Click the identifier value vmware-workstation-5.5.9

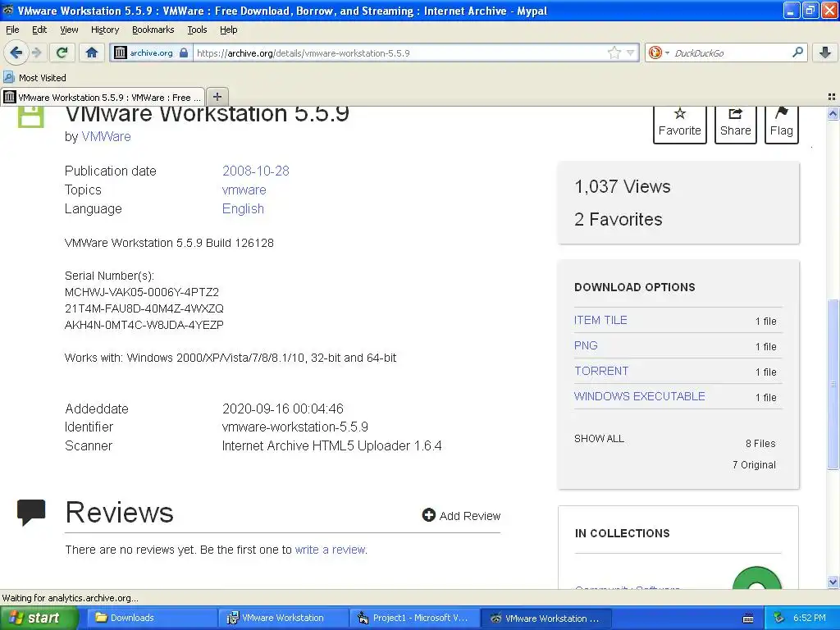[x=295, y=427]
